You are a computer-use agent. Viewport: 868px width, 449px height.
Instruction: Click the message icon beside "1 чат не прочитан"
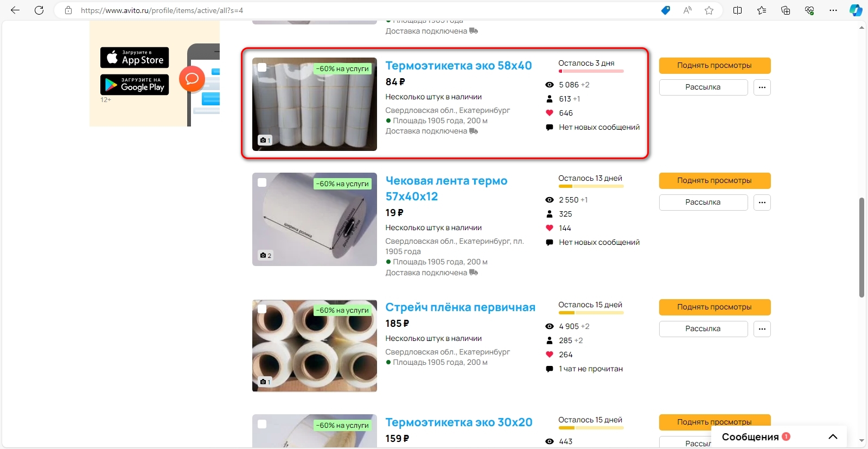tap(549, 369)
